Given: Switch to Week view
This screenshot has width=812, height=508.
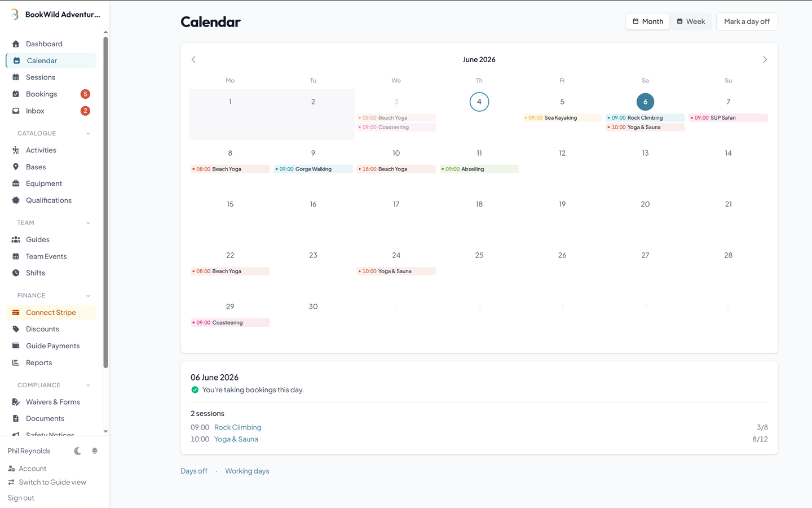Looking at the screenshot, I should [x=691, y=21].
